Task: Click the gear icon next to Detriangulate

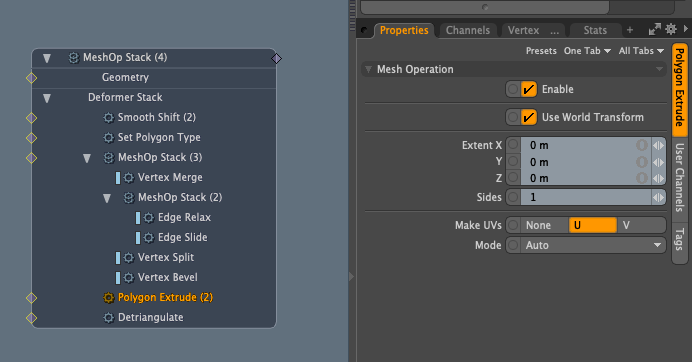Action: (x=109, y=318)
